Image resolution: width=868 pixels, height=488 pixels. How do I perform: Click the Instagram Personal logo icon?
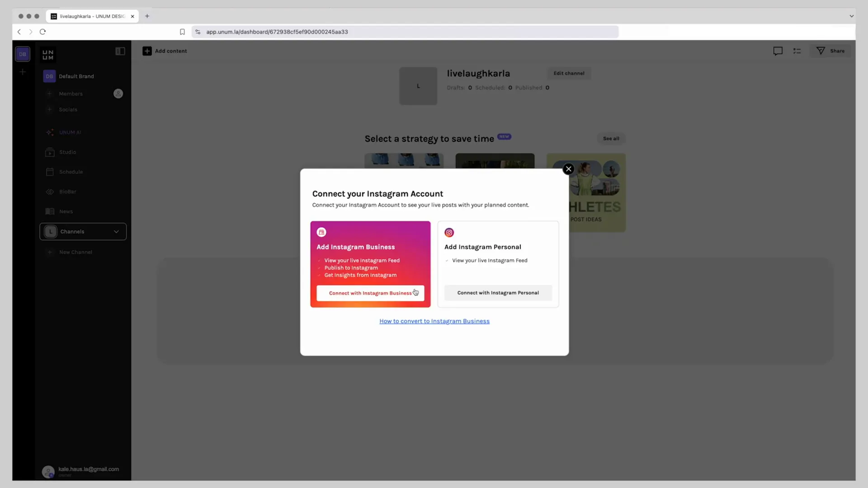pyautogui.click(x=449, y=233)
